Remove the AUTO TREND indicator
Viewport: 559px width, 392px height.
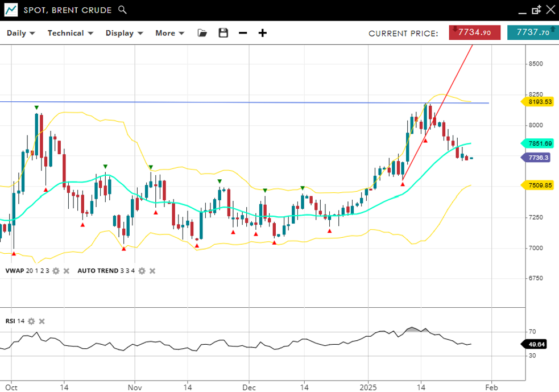tap(152, 271)
